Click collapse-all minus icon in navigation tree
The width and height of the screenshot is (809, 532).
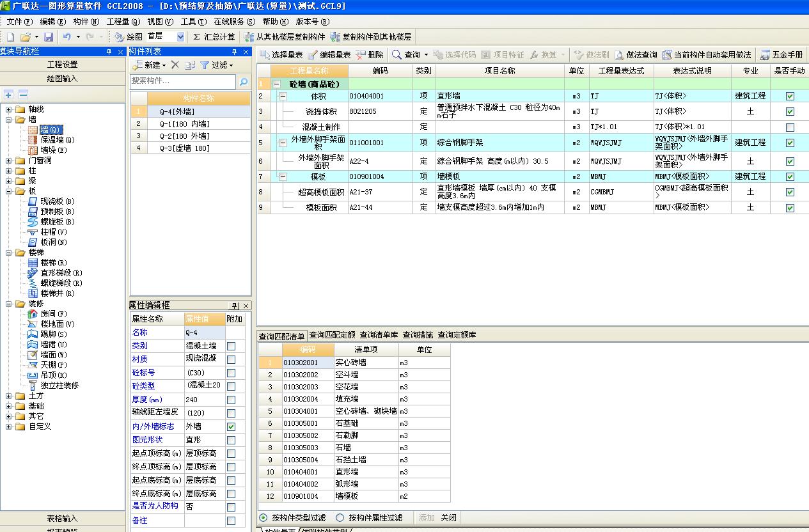tap(22, 95)
